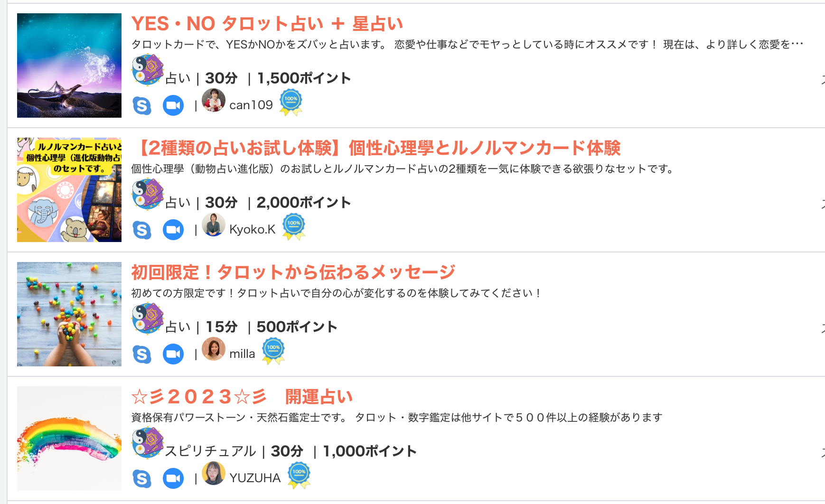Click the Skype icon on the 開運占い listing
Image resolution: width=825 pixels, height=504 pixels.
point(142,477)
